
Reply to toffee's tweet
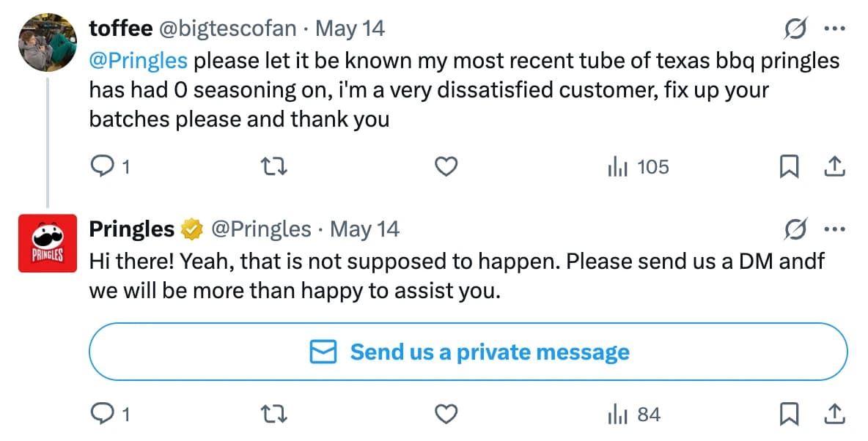point(100,168)
